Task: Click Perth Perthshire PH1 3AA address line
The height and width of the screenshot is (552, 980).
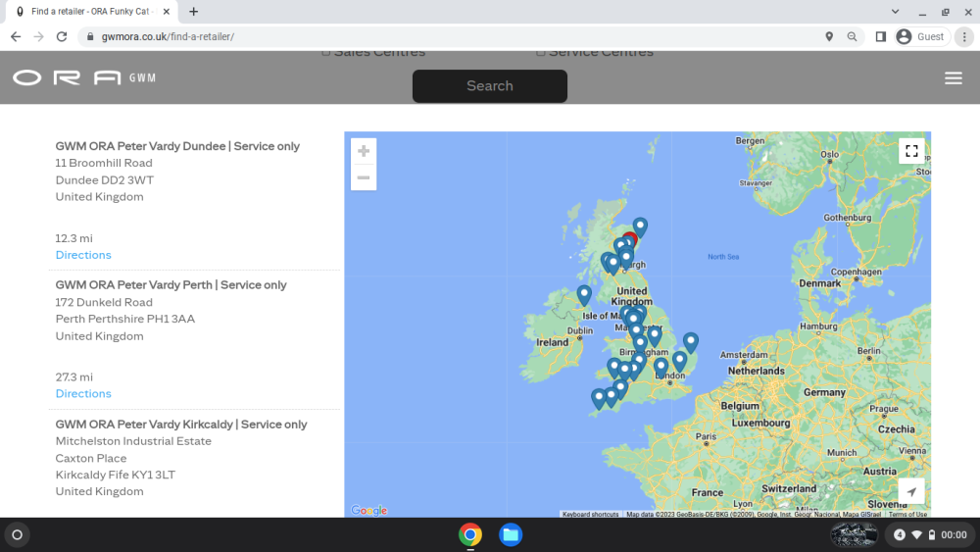Action: click(x=125, y=319)
